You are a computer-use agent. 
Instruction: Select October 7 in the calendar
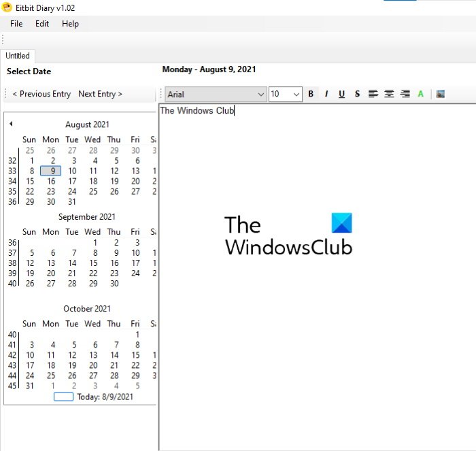click(116, 345)
